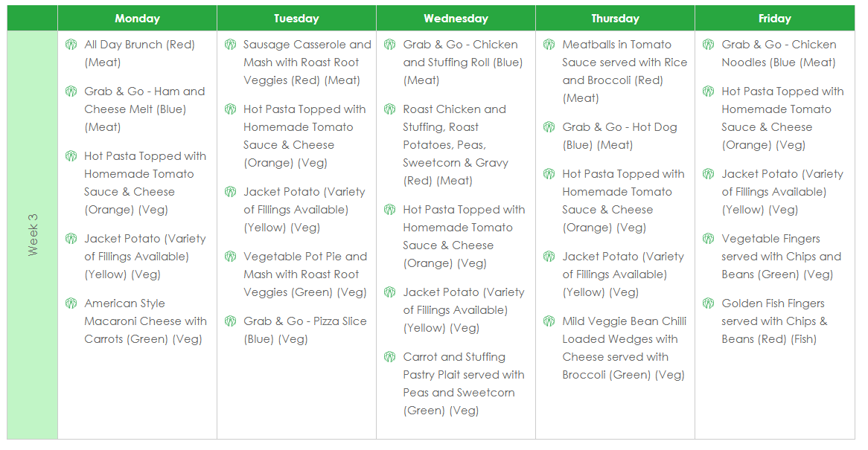This screenshot has height=450, width=868.
Task: Click leaf icon next to Sausage Casserole and Mash
Action: [231, 45]
